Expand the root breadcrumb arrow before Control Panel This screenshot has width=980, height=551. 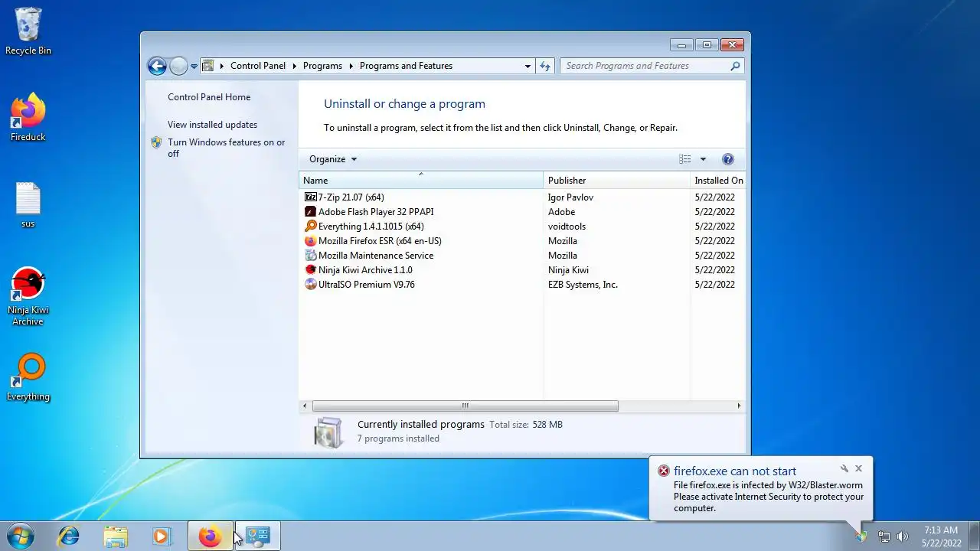222,66
